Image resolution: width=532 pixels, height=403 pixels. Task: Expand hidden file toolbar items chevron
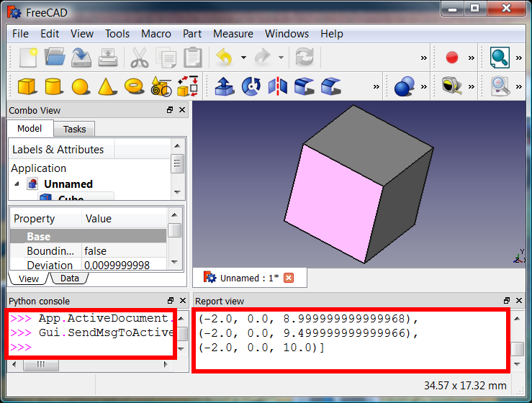[424, 58]
